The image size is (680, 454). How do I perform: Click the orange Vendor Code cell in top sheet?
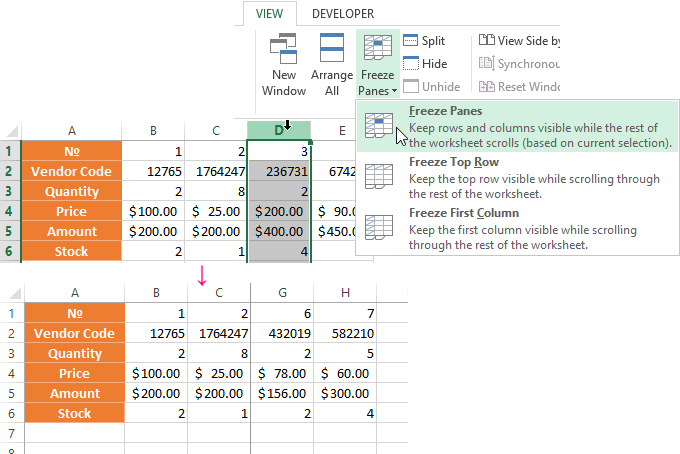(72, 171)
